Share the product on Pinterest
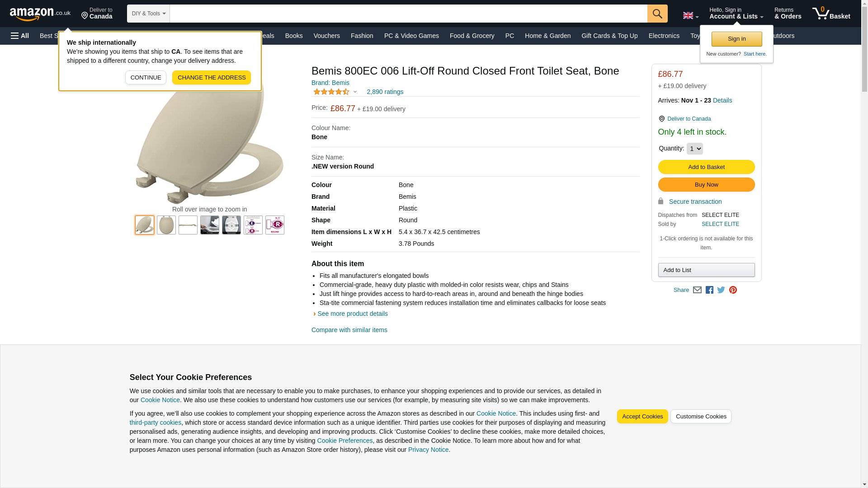Screen dimensions: 868x488 click(x=733, y=290)
